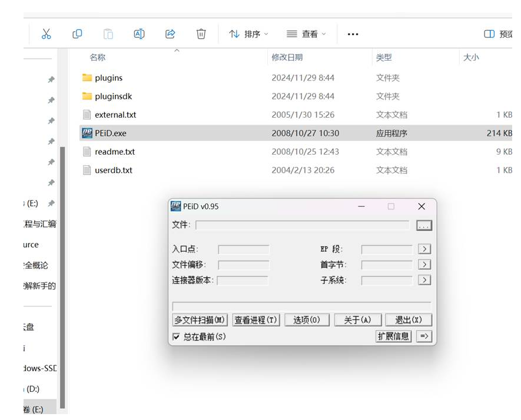Click the 多文件扫描(M) button
The image size is (521, 420).
pos(200,320)
